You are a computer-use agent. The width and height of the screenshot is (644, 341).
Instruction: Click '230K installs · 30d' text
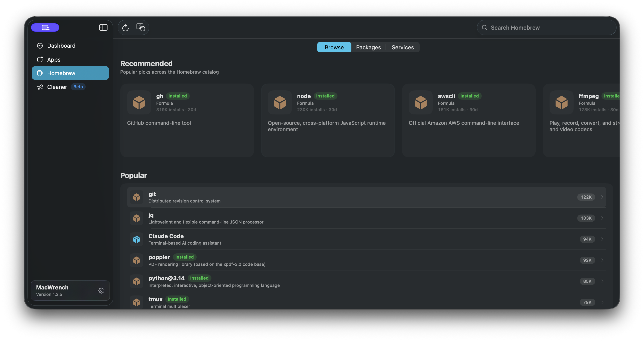(317, 110)
